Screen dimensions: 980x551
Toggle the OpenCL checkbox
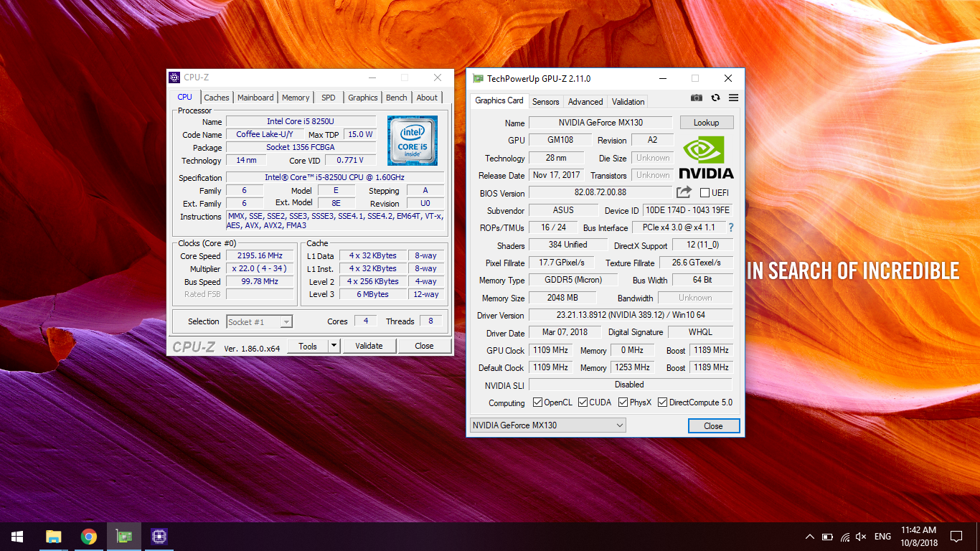(537, 402)
